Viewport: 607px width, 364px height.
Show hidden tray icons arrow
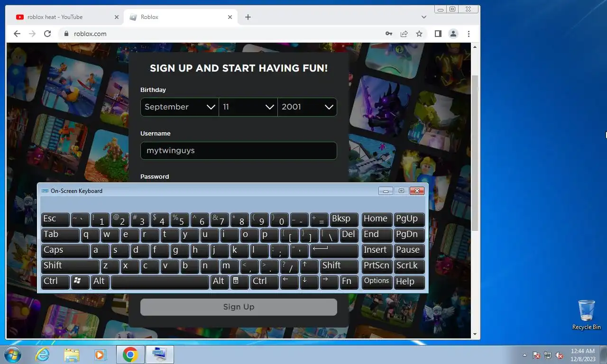[524, 355]
